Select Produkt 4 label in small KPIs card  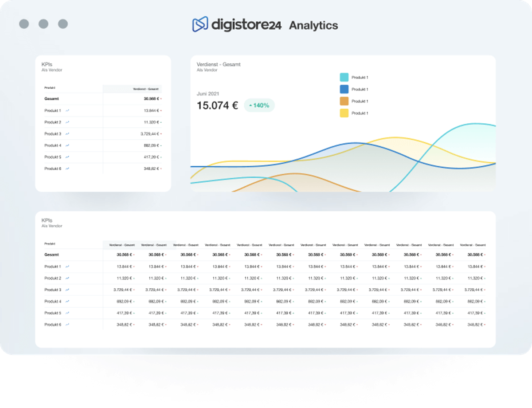coord(53,145)
